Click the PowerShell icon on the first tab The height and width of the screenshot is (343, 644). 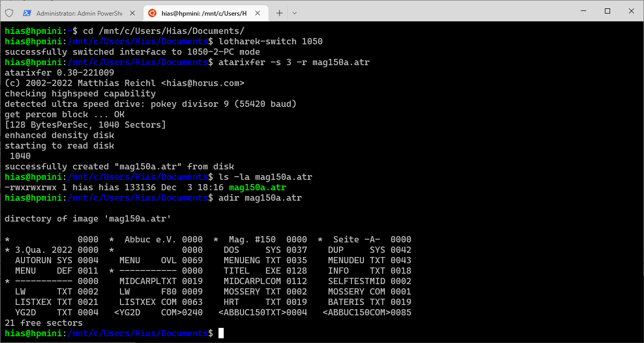point(27,13)
